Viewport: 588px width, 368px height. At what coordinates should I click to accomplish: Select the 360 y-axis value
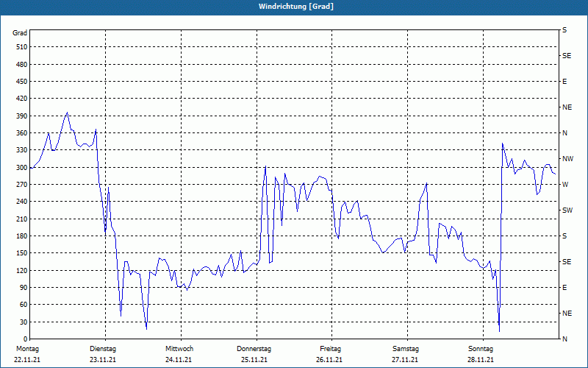22,133
